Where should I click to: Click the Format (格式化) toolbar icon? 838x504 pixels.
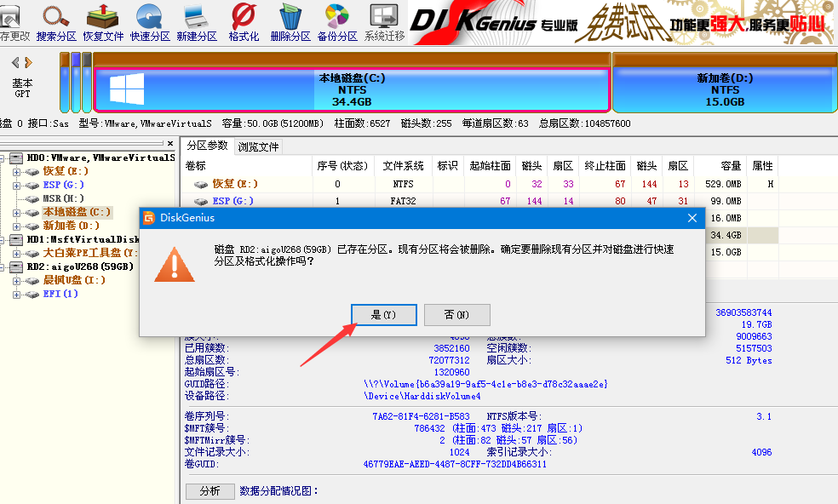(244, 22)
